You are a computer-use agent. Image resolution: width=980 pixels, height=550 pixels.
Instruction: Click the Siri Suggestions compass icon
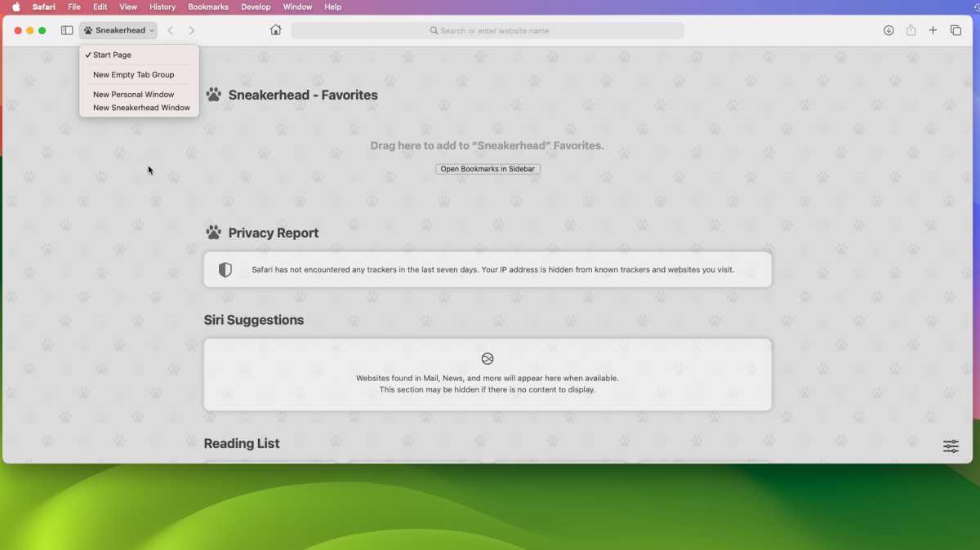pyautogui.click(x=488, y=358)
